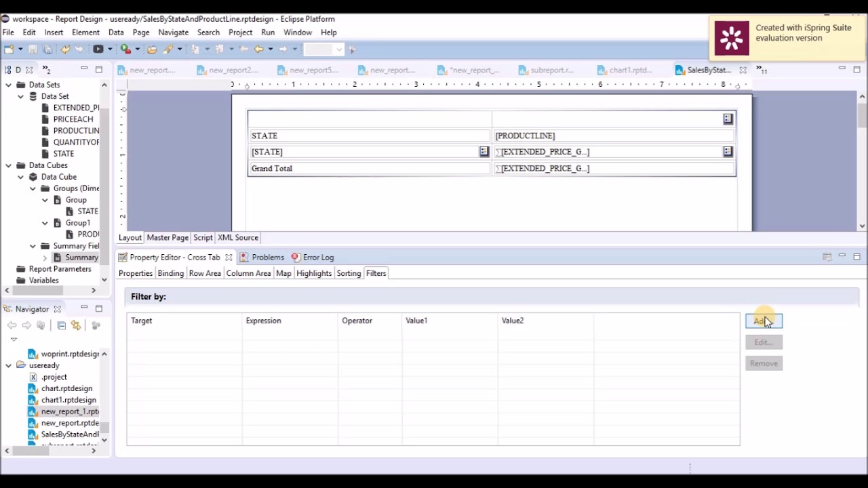868x488 pixels.
Task: Open the Sorting property tab
Action: 349,273
